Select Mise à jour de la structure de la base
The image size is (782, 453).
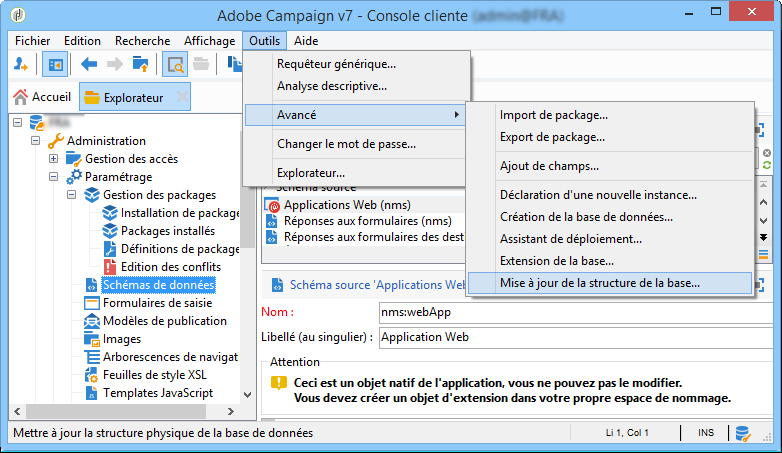pyautogui.click(x=610, y=283)
